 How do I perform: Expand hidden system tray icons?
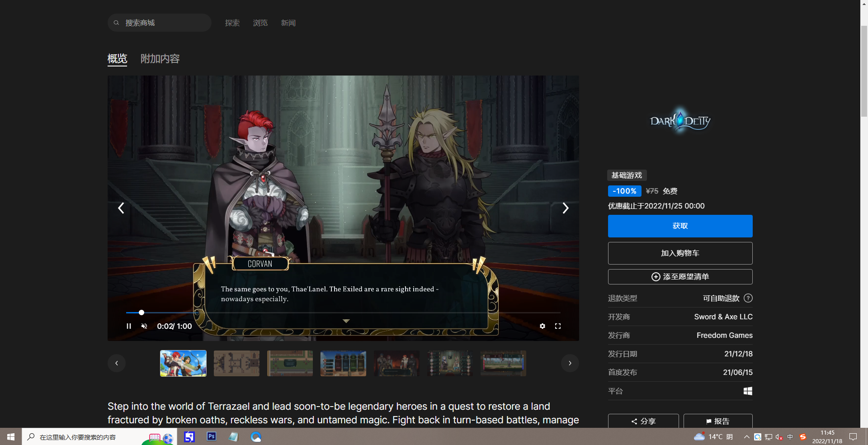coord(746,437)
